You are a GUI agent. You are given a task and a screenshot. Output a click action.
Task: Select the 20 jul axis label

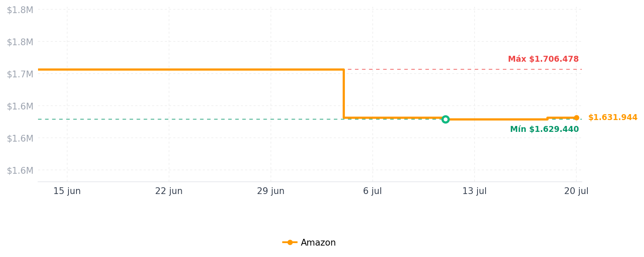(576, 191)
